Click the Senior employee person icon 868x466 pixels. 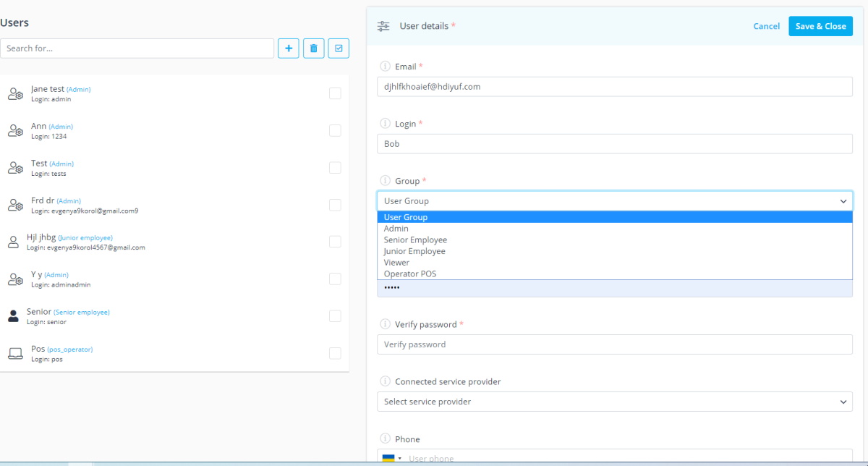click(x=13, y=315)
